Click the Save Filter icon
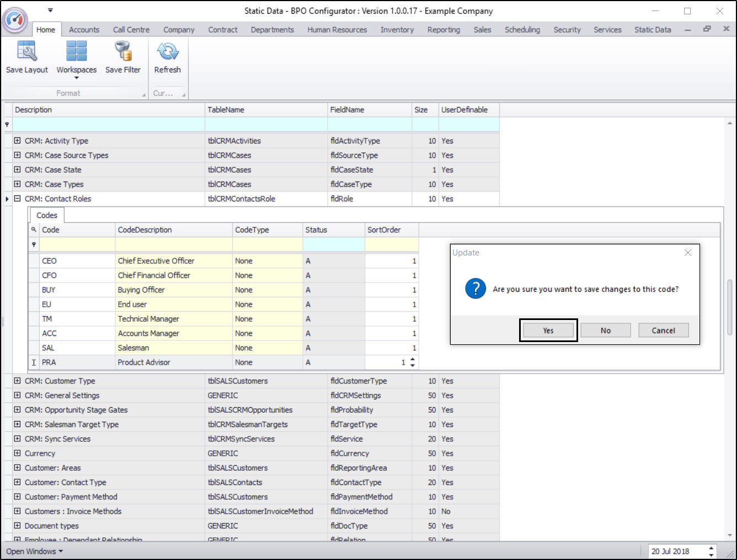Image resolution: width=737 pixels, height=560 pixels. [123, 52]
